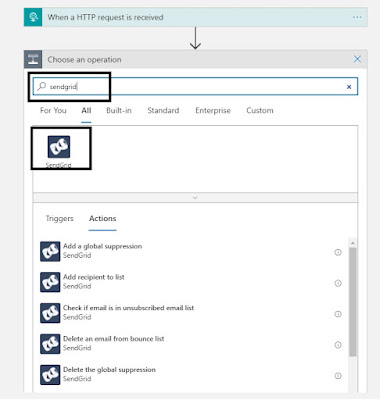Image resolution: width=380 pixels, height=400 pixels.
Task: Click SendGrid icon for Add recipient to list
Action: tap(50, 282)
